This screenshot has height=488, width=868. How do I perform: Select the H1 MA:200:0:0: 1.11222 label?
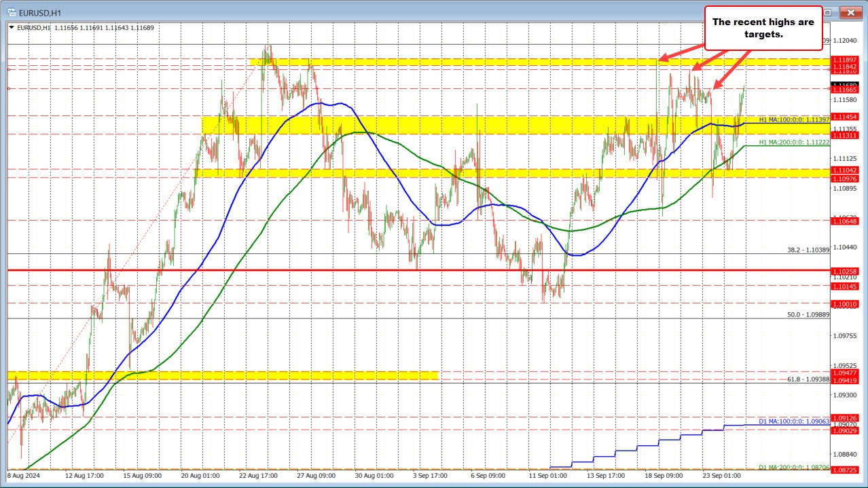(794, 142)
